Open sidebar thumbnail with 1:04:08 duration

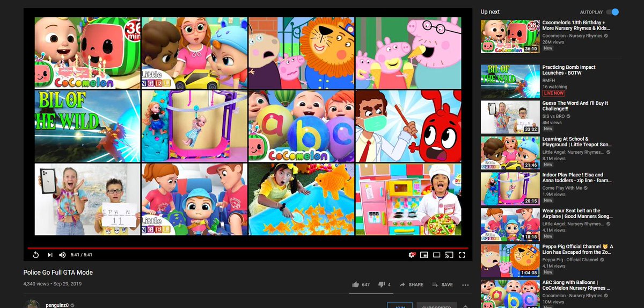(510, 260)
